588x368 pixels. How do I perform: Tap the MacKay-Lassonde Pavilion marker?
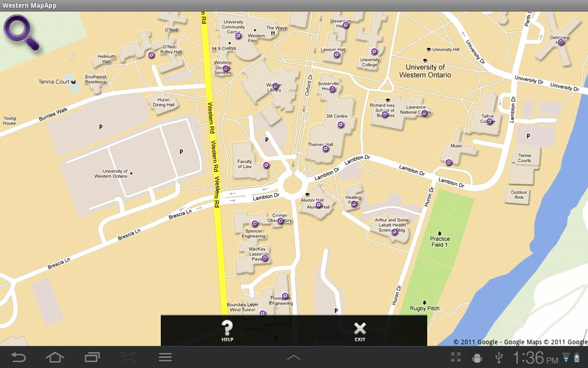[x=265, y=258]
